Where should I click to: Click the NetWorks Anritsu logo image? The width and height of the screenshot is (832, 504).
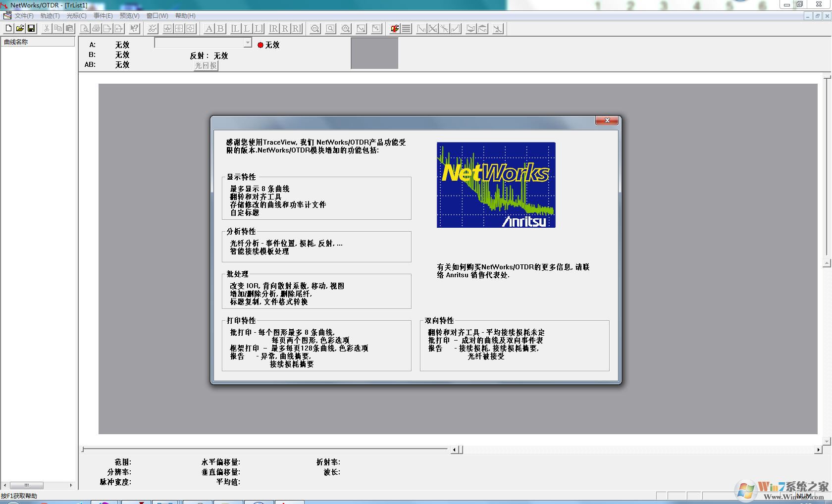click(496, 185)
